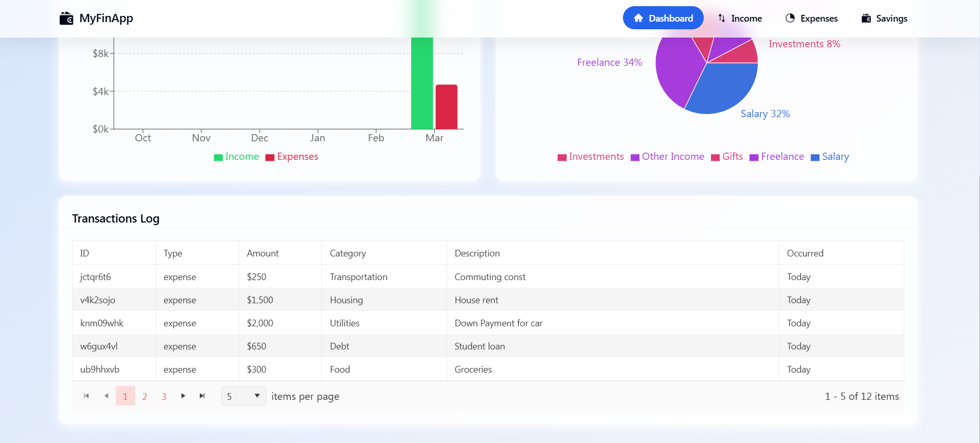This screenshot has height=443, width=980.
Task: Click the Salary 32% pie label
Action: tap(765, 114)
